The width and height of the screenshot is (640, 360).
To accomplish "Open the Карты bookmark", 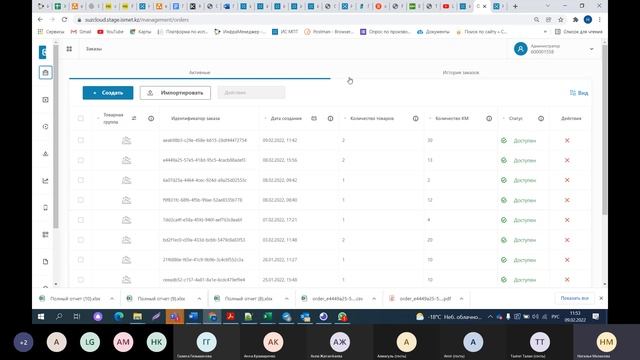I will tap(140, 31).
